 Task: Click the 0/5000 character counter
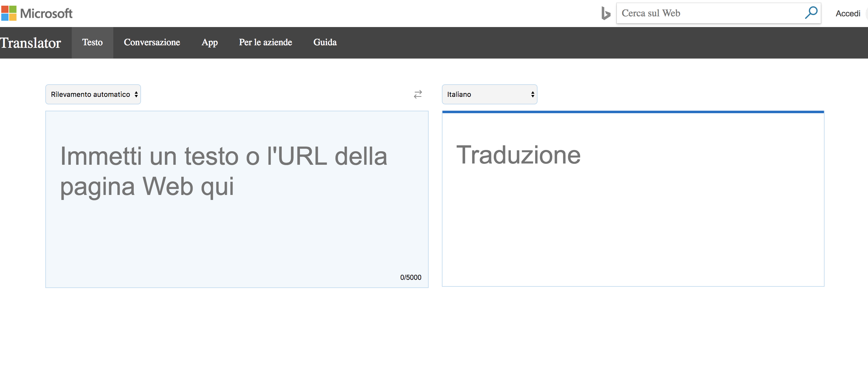(x=411, y=277)
